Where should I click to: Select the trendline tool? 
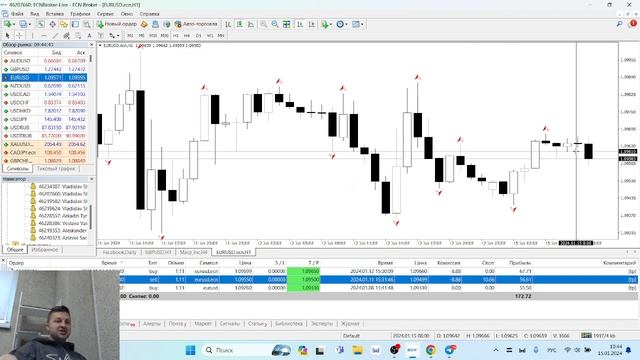pos(55,36)
